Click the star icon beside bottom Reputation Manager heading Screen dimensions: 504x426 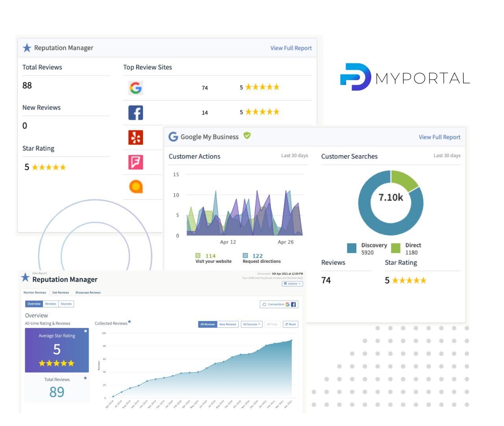pos(25,278)
